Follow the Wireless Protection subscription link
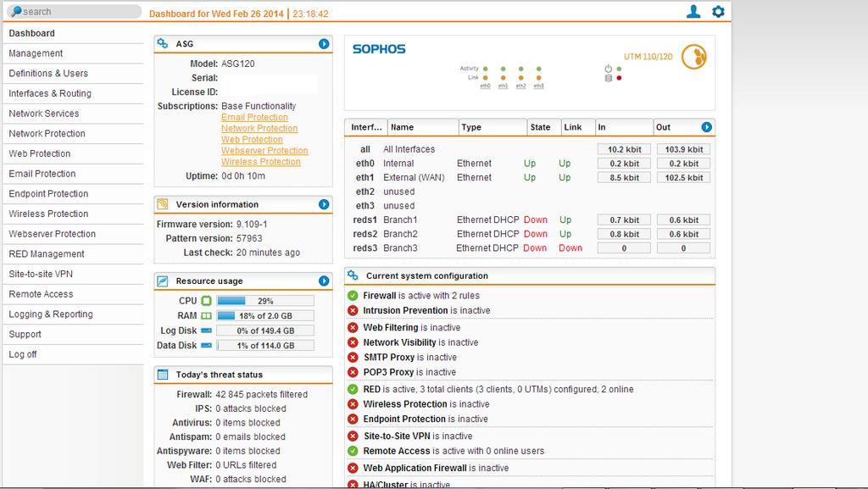868x489 pixels. point(261,162)
